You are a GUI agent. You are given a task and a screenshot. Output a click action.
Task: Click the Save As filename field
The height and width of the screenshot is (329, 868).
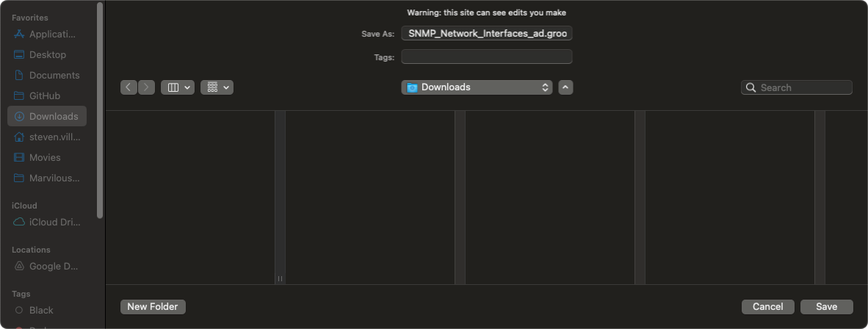click(x=487, y=33)
